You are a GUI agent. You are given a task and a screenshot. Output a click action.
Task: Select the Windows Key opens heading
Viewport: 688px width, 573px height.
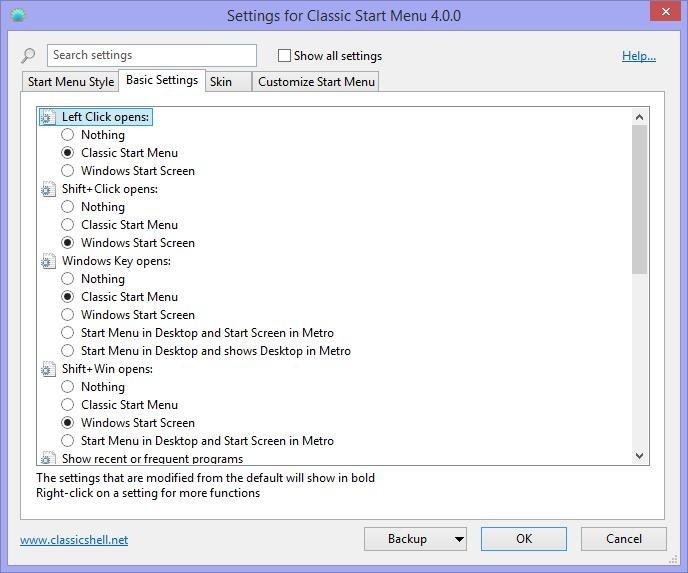[x=116, y=261]
